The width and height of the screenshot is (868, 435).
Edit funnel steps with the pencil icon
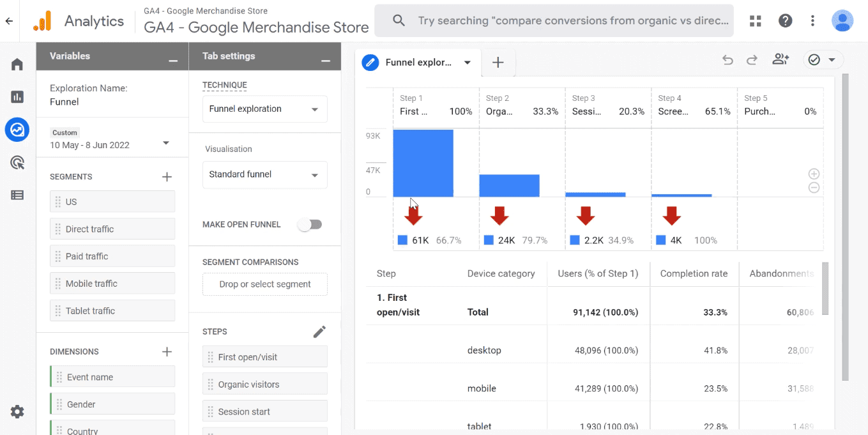pyautogui.click(x=319, y=331)
